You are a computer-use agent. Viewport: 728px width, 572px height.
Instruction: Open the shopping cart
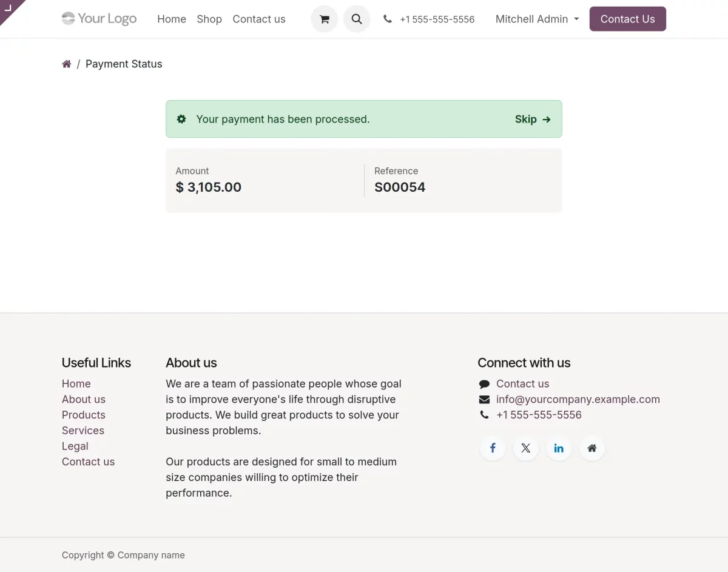point(324,19)
